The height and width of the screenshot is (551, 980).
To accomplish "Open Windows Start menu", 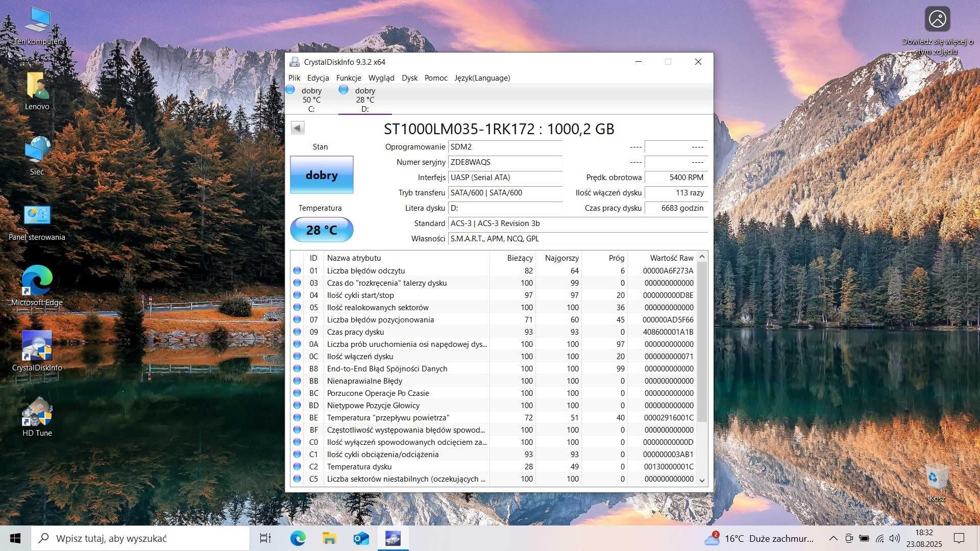I will (15, 538).
